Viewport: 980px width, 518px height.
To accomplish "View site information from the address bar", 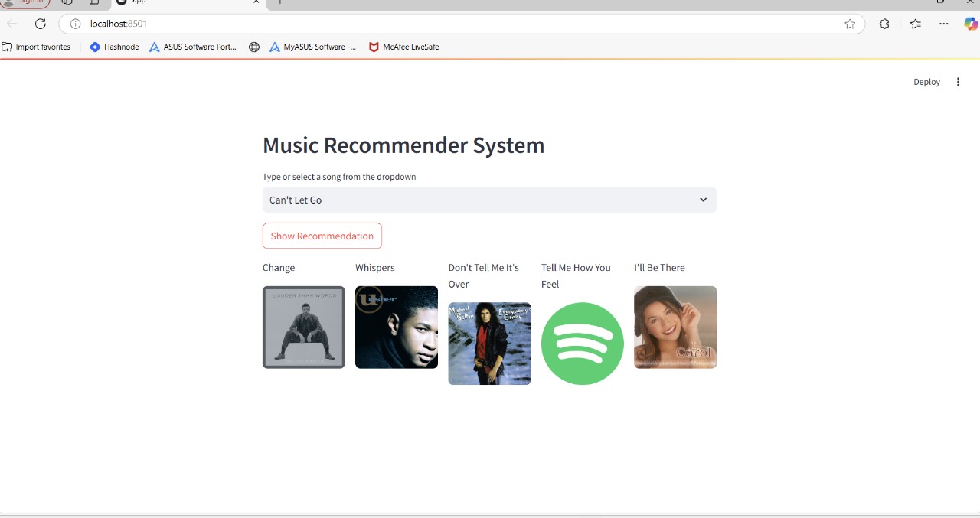I will tap(74, 24).
